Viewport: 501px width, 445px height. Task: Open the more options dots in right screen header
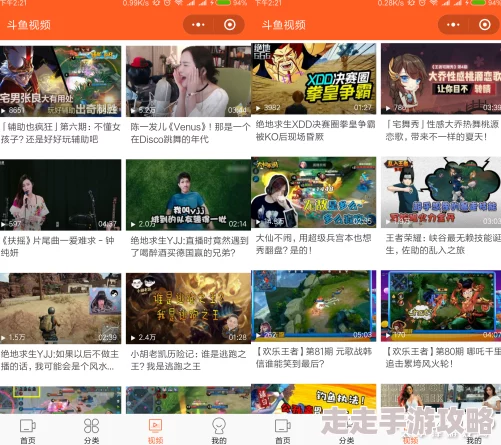click(x=453, y=25)
